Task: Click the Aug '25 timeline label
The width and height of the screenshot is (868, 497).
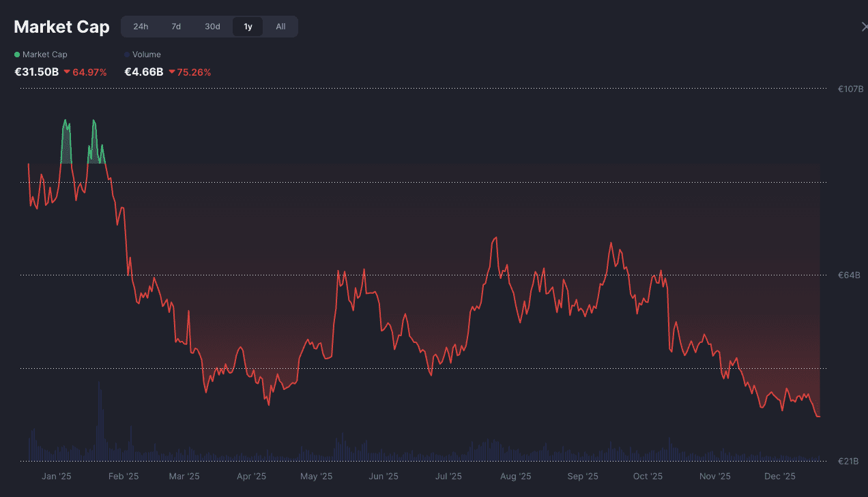Action: pyautogui.click(x=515, y=477)
